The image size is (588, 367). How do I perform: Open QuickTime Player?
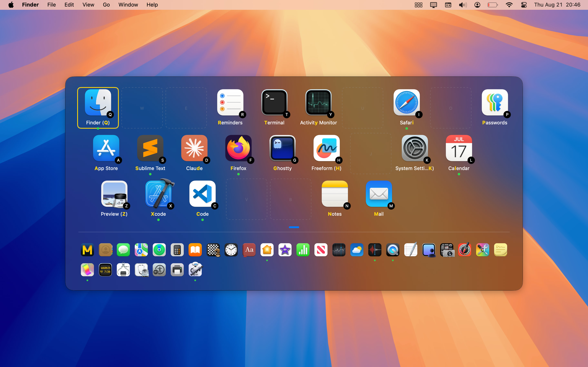(393, 250)
